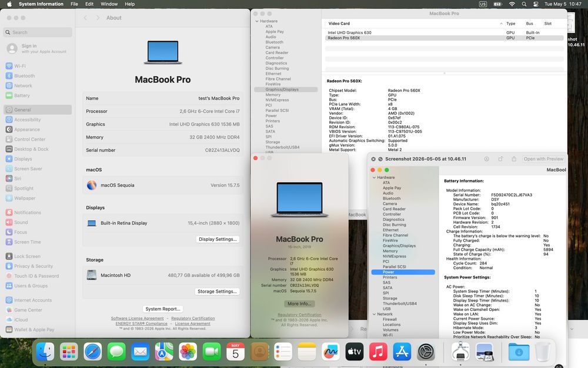Toggle the Video Card column sort arrow
Viewport: 588px width, 368px height.
click(x=501, y=24)
